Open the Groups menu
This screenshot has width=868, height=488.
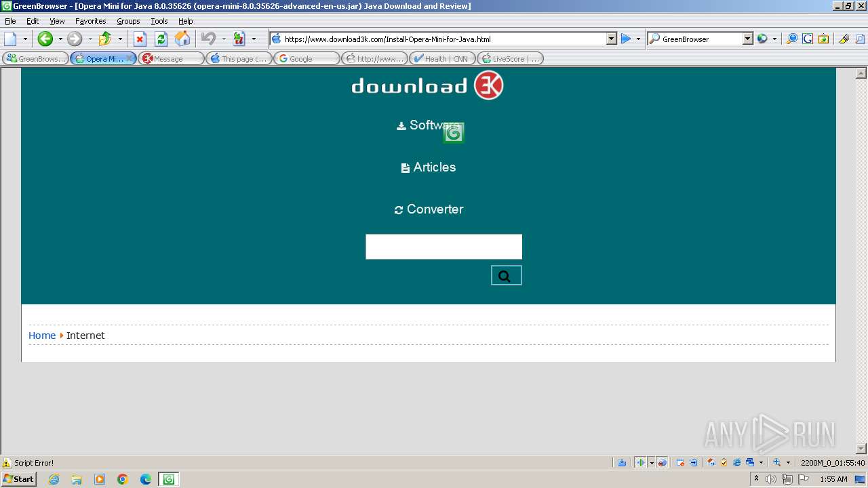[x=128, y=21]
